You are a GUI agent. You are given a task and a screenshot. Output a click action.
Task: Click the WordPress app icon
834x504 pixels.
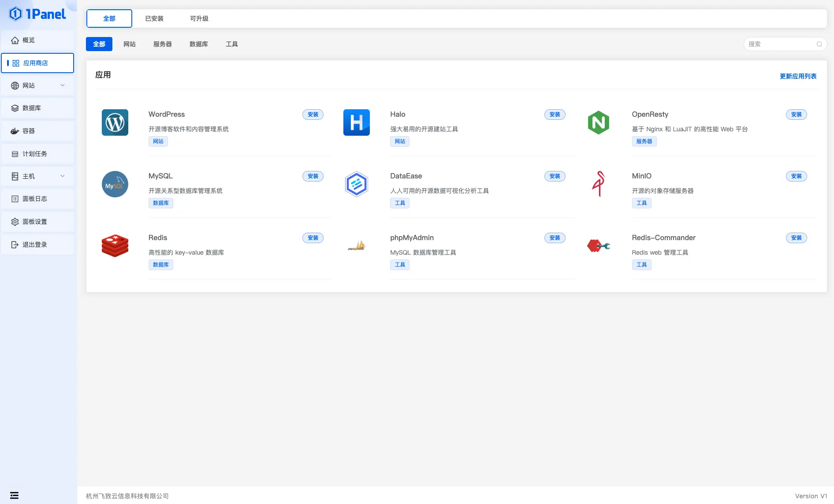coord(115,122)
